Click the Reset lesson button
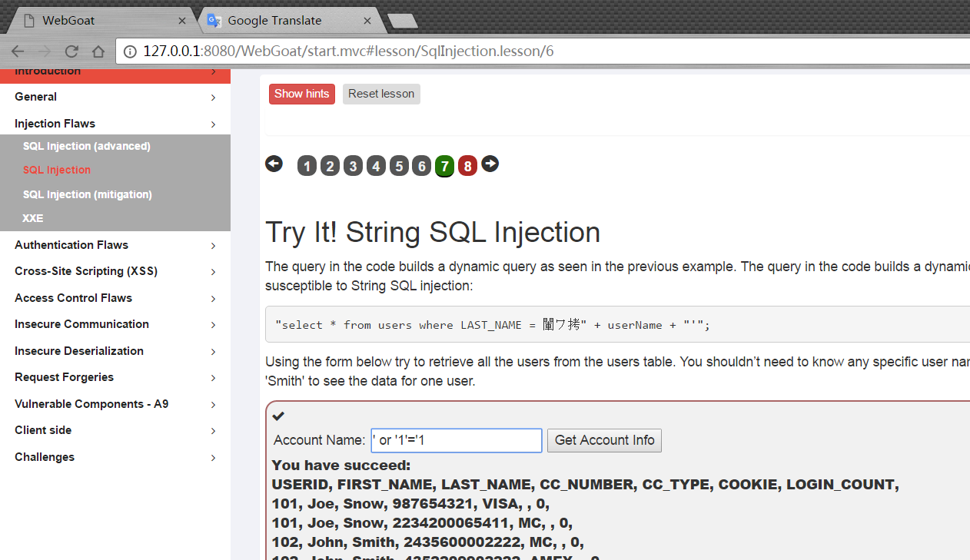This screenshot has width=970, height=560. (381, 94)
